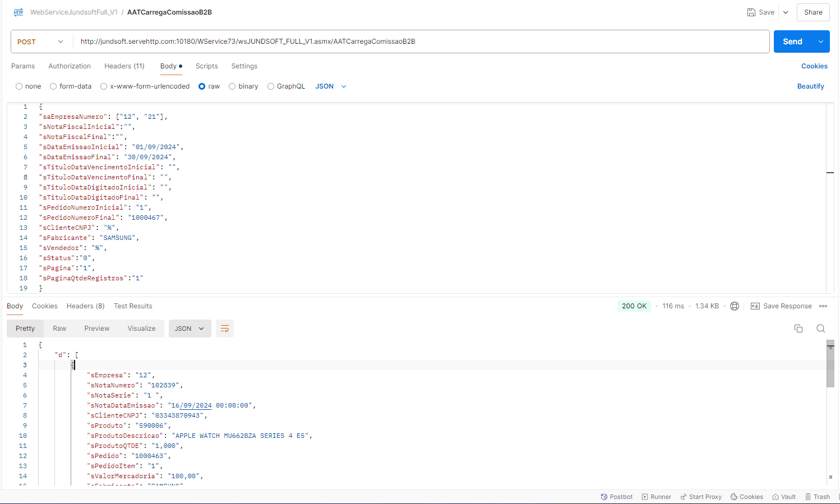This screenshot has width=840, height=504.
Task: Click the WebServiceJundsoftFull_V1 breadcrumb
Action: click(74, 12)
